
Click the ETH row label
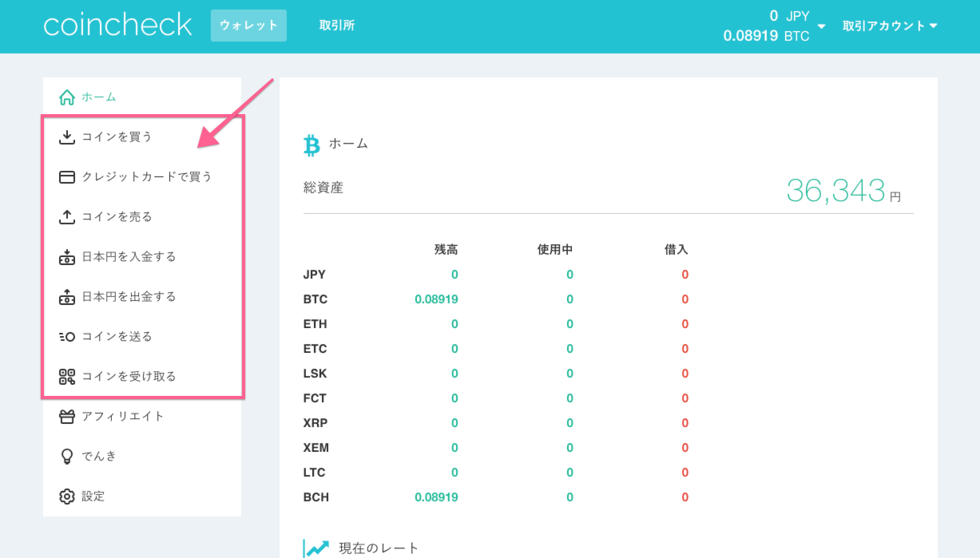point(315,324)
